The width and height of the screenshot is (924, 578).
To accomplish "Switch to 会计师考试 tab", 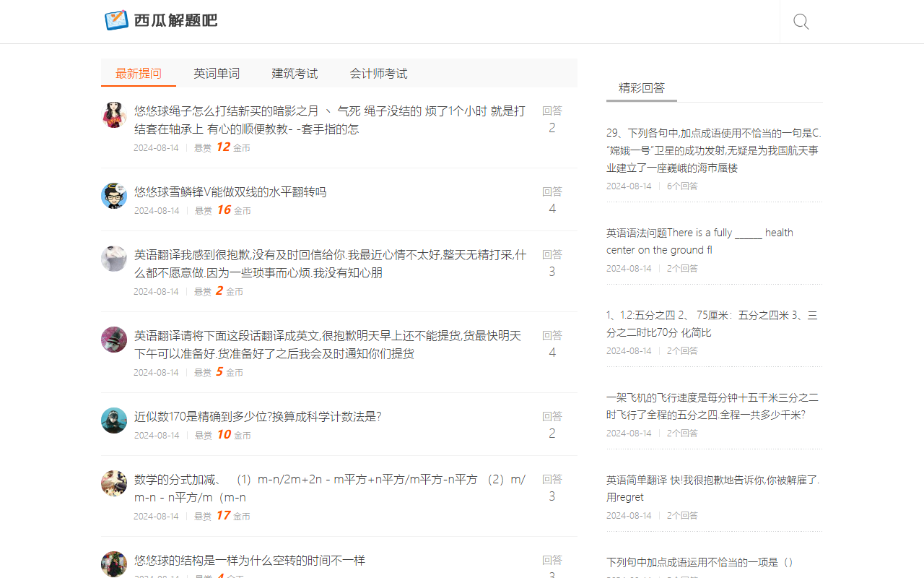I will coord(378,73).
